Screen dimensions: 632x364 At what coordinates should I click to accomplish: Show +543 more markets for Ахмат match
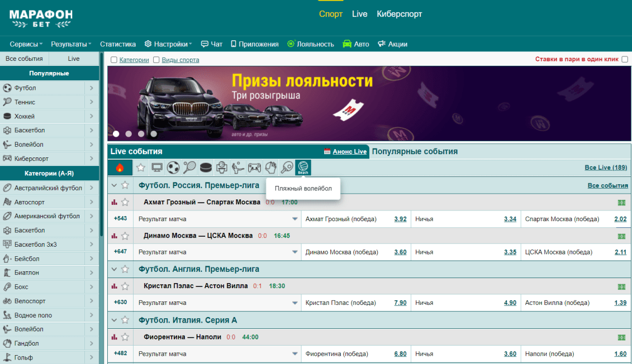120,219
